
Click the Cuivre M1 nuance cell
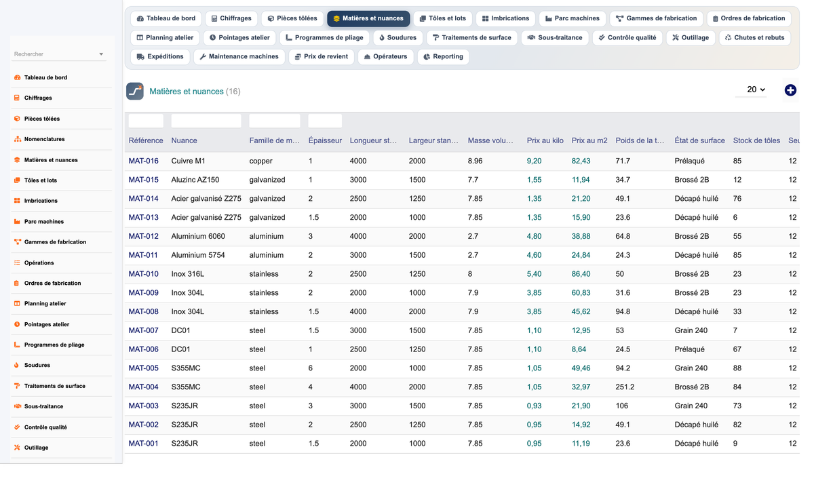tap(189, 161)
